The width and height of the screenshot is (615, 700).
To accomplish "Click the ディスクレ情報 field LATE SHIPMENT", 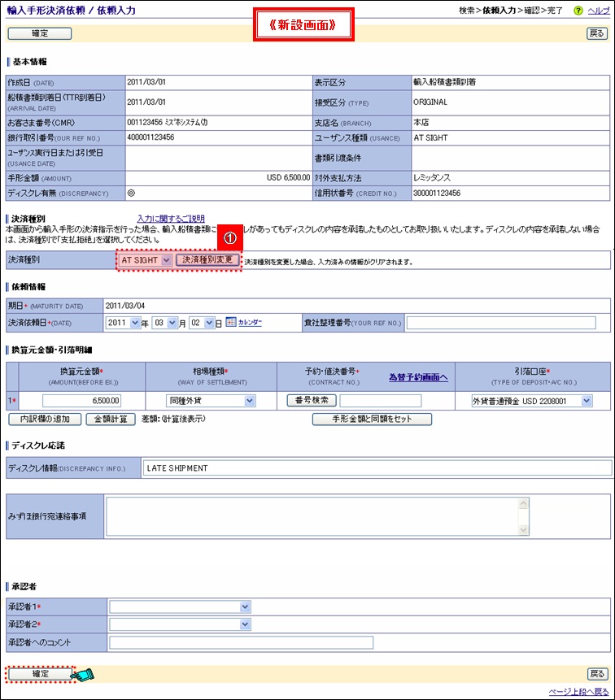I will pos(377,467).
